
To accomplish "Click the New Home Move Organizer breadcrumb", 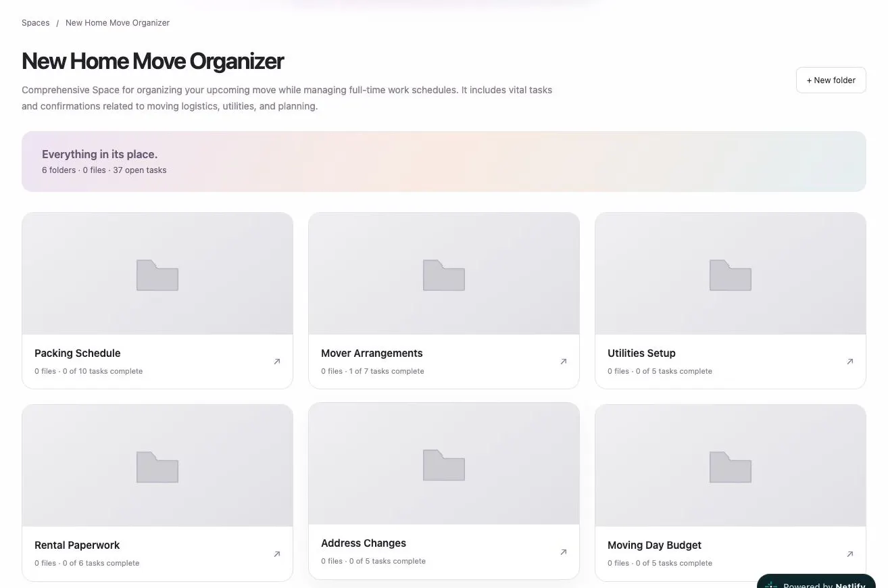I will (x=118, y=23).
